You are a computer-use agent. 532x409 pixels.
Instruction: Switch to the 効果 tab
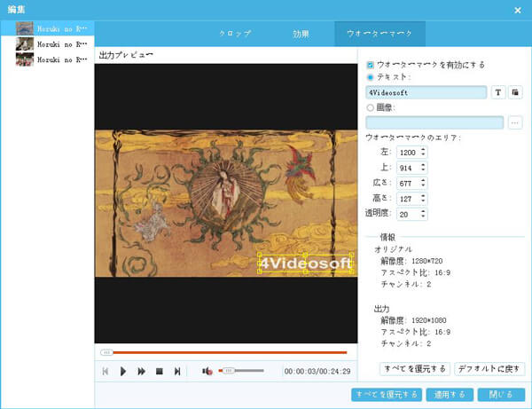[x=301, y=34]
